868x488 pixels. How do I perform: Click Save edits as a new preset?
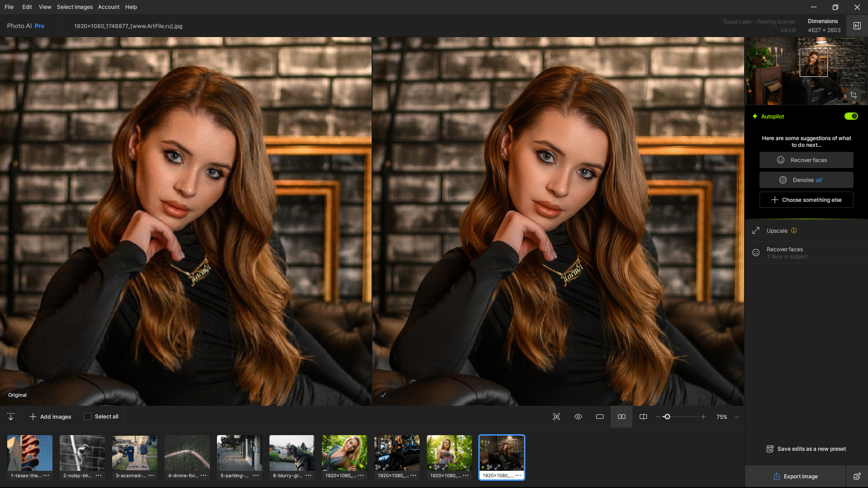click(x=806, y=449)
